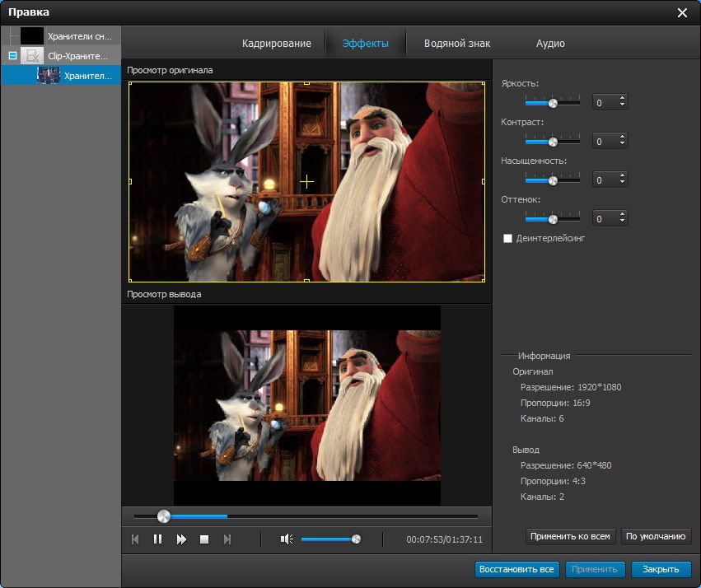Switch to the Кадрирование tab

pos(276,43)
